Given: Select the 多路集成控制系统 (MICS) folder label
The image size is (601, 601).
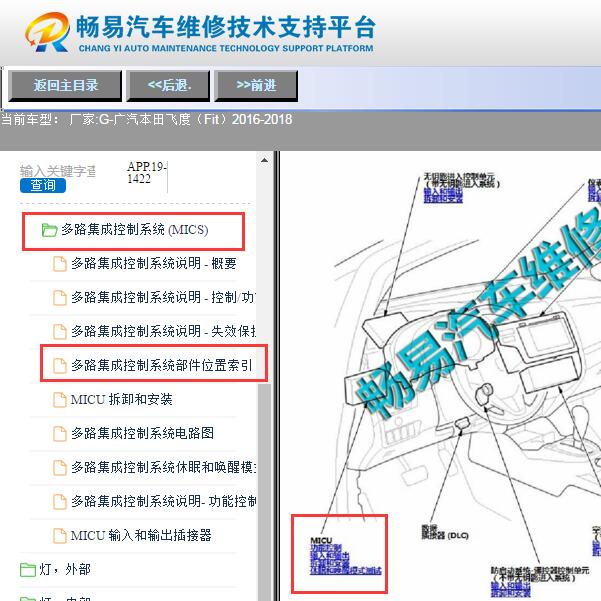Looking at the screenshot, I should tap(135, 230).
